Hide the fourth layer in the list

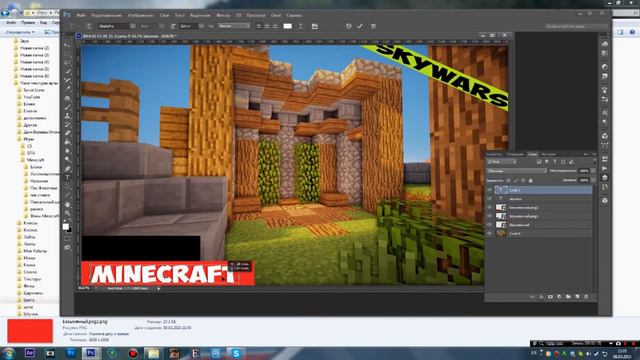pos(489,216)
